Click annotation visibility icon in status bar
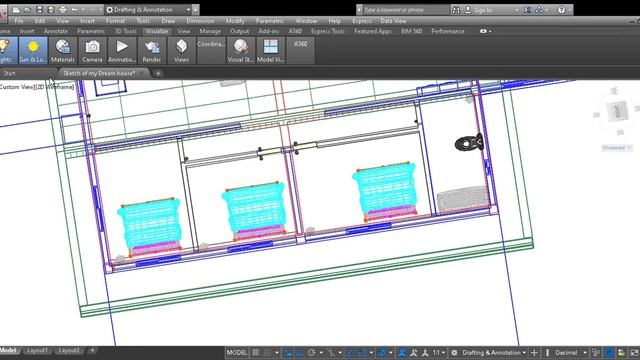This screenshot has height=360, width=640. tap(402, 353)
